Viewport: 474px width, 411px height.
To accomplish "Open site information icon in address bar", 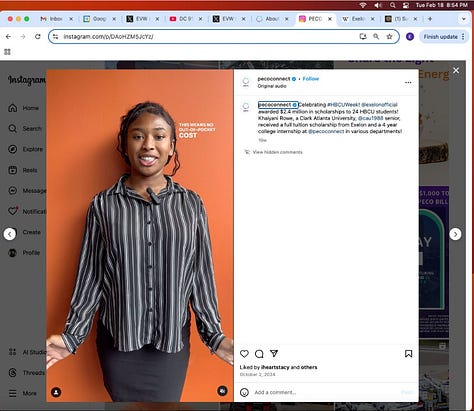I will coord(56,37).
